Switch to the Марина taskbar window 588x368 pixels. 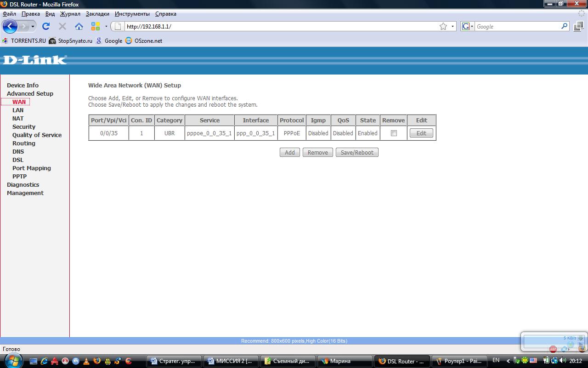tap(345, 361)
